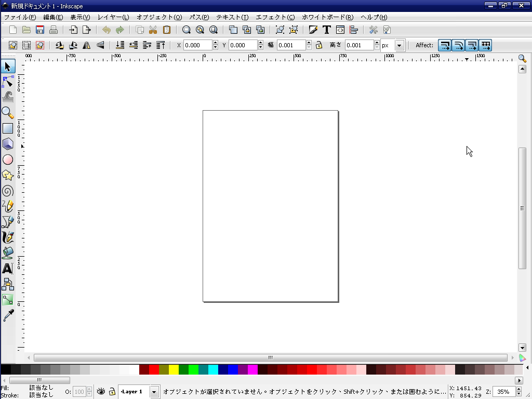The image size is (532, 399).
Task: Pick the cyan color swatch
Action: [x=213, y=369]
